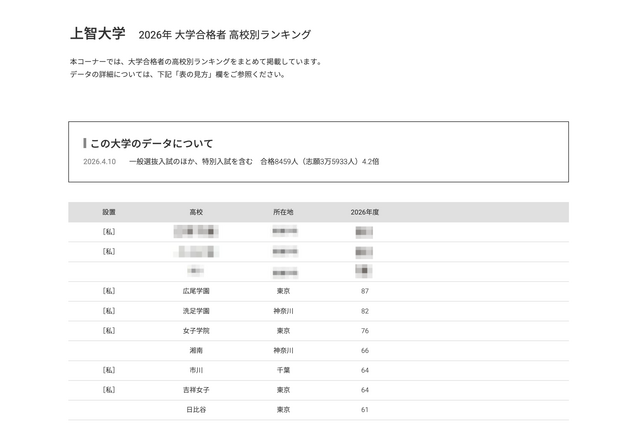Viewport: 640px width, 426px height.
Task: Select the 吉祥女子 school name
Action: pos(196,390)
